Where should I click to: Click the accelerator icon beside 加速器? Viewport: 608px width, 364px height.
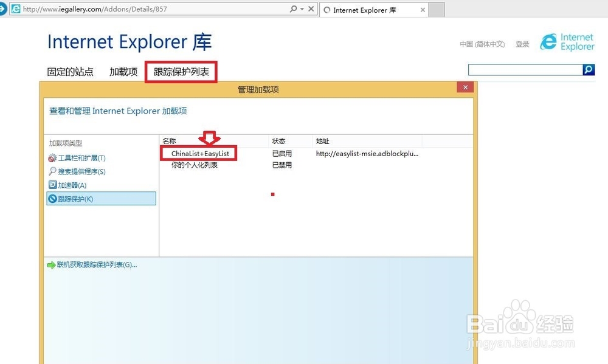[53, 185]
